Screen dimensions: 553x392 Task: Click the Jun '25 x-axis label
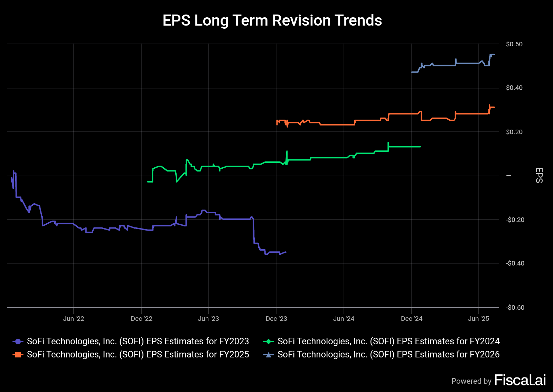coord(479,319)
